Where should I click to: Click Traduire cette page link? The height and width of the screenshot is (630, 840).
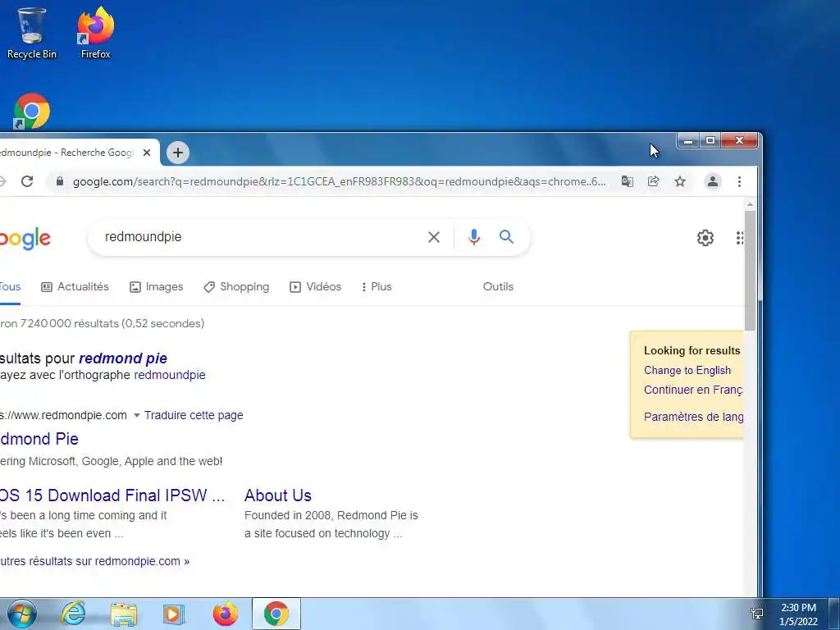pyautogui.click(x=194, y=415)
